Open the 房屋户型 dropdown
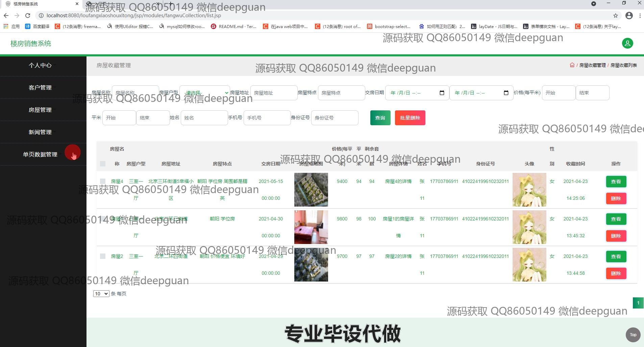 click(205, 93)
